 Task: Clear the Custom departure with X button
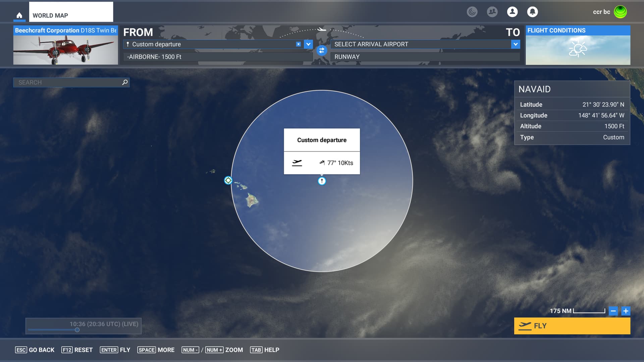pyautogui.click(x=298, y=44)
